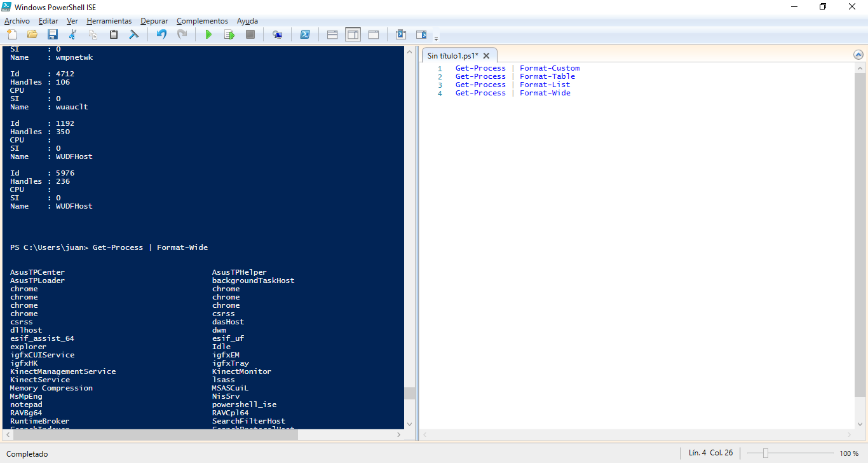868x463 pixels.
Task: Create a new script file
Action: 11,34
